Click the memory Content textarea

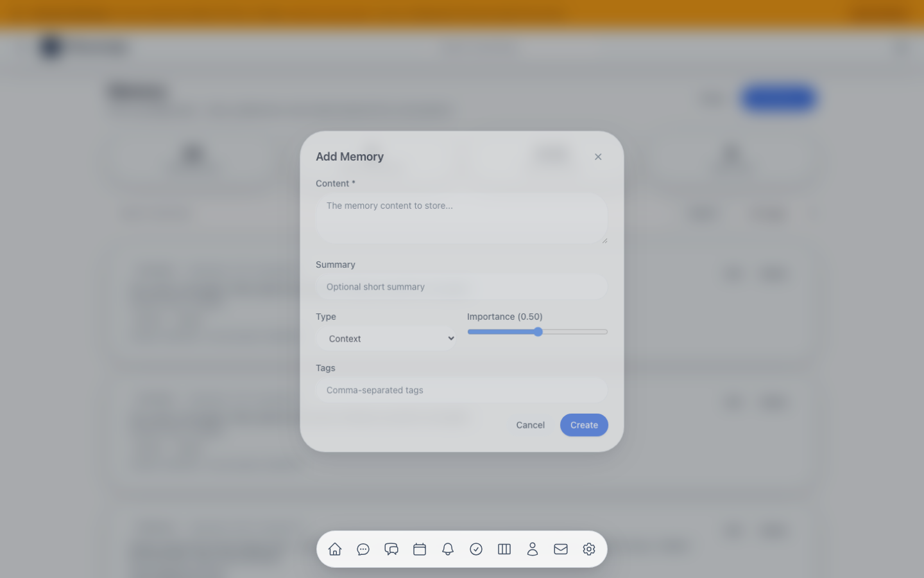461,218
